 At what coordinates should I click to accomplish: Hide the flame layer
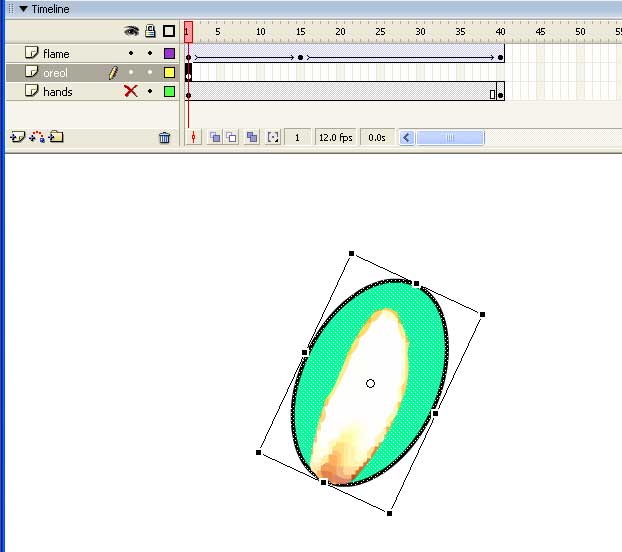130,54
